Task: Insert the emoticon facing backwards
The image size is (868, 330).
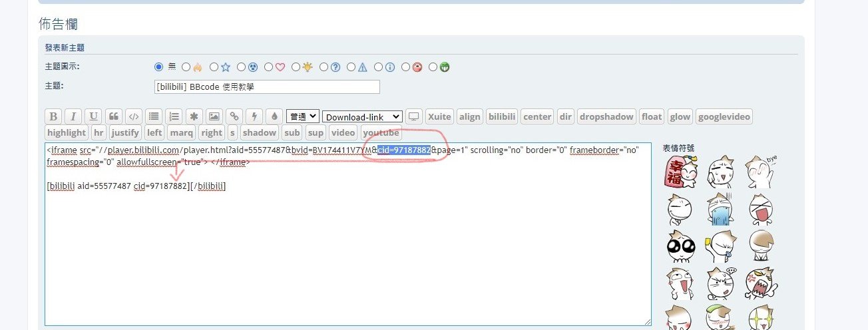Action: 762,246
